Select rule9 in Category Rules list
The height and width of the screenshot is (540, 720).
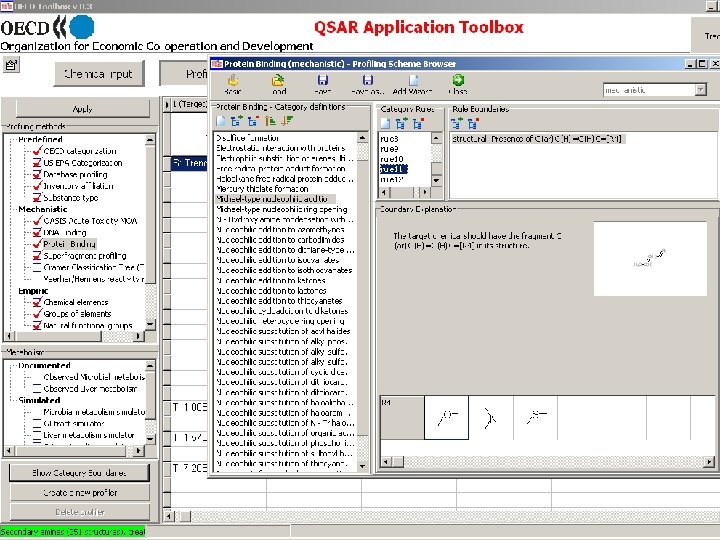coord(389,149)
